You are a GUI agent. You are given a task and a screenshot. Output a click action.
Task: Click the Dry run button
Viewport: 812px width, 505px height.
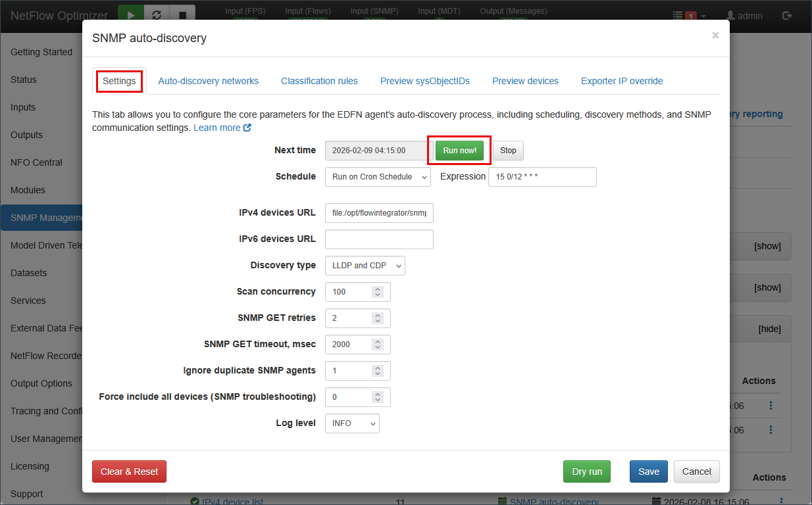(586, 471)
